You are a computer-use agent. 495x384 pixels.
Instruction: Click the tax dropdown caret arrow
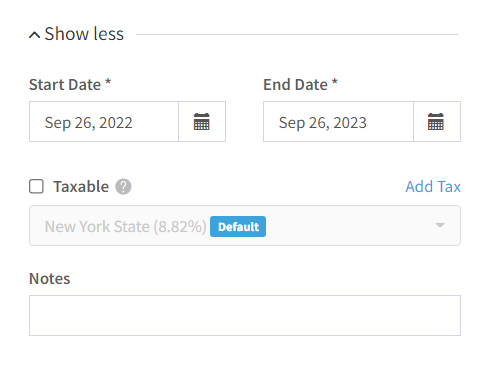440,225
